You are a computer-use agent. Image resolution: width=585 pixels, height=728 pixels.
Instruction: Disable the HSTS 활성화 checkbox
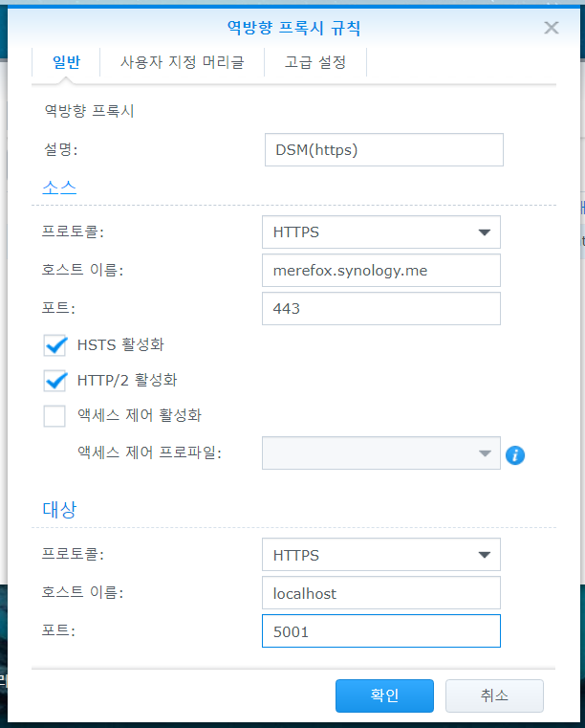coord(54,345)
